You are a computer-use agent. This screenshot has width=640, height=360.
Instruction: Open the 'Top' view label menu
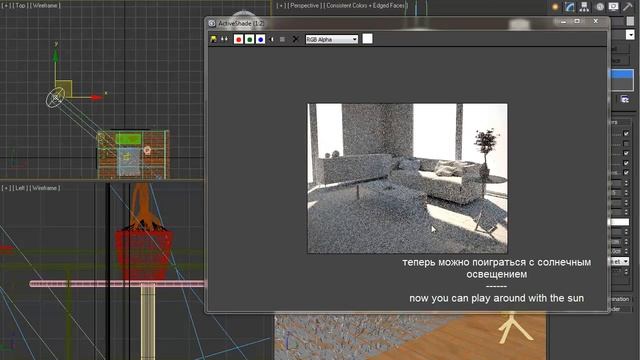(20, 6)
